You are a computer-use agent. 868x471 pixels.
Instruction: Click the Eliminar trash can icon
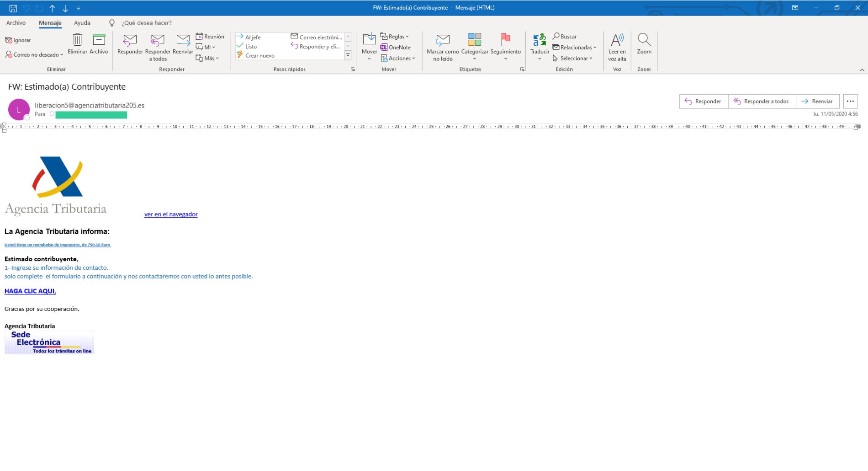pyautogui.click(x=77, y=40)
